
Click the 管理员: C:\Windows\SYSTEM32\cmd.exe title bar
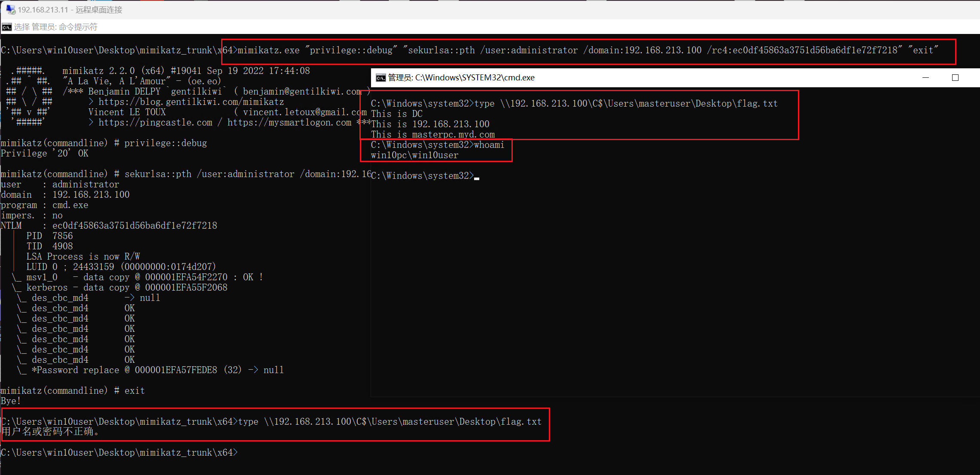[461, 78]
